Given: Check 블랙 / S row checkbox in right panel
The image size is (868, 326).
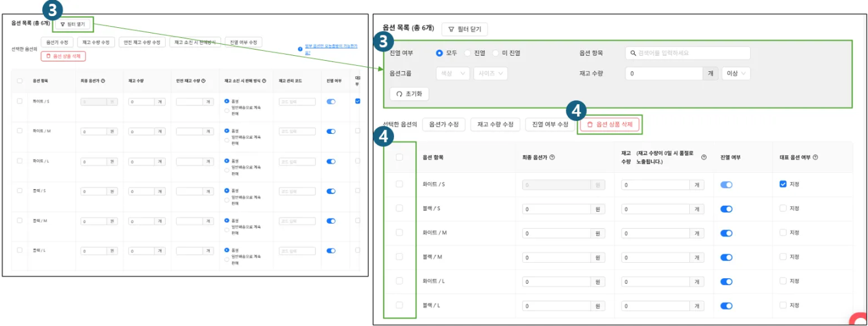Looking at the screenshot, I should point(400,208).
